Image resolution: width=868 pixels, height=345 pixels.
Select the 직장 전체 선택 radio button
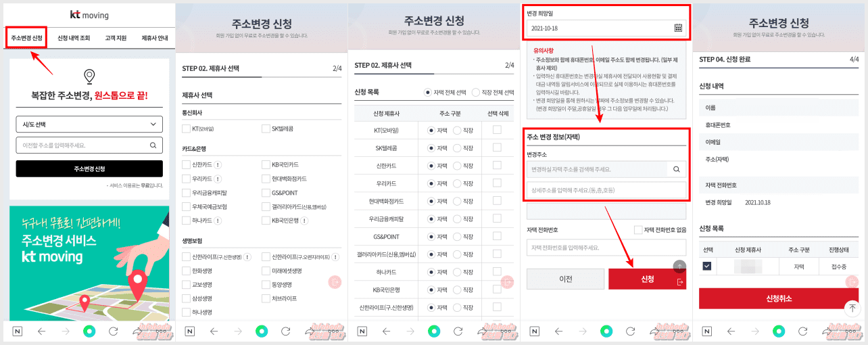[477, 92]
